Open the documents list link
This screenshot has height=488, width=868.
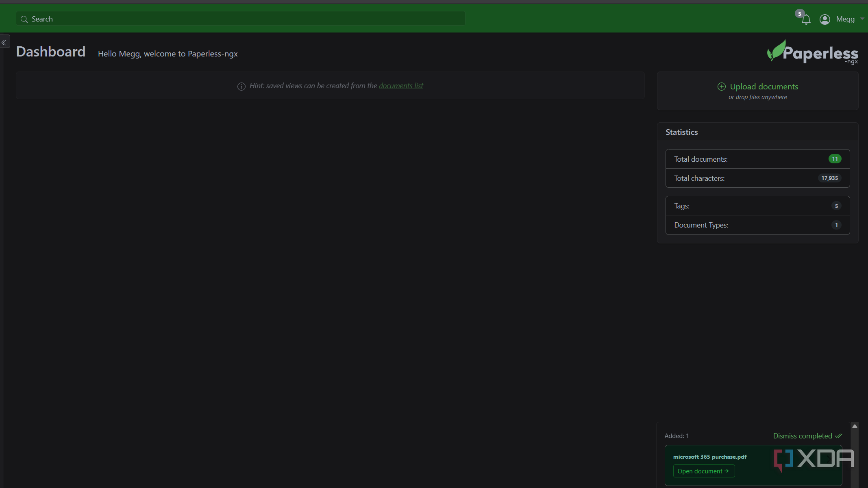401,86
